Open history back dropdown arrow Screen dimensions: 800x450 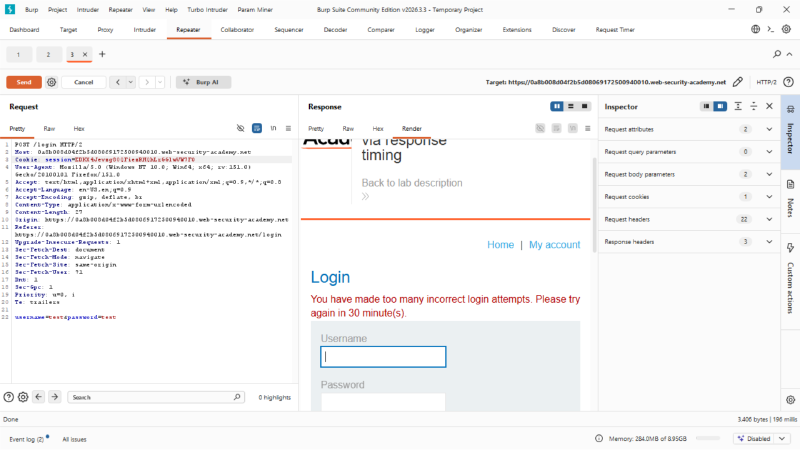[131, 82]
